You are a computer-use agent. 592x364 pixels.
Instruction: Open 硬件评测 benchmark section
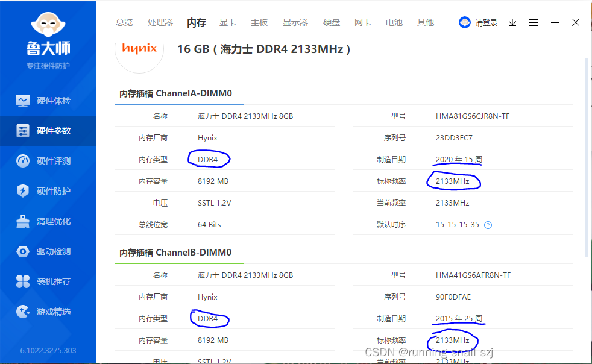(x=48, y=161)
